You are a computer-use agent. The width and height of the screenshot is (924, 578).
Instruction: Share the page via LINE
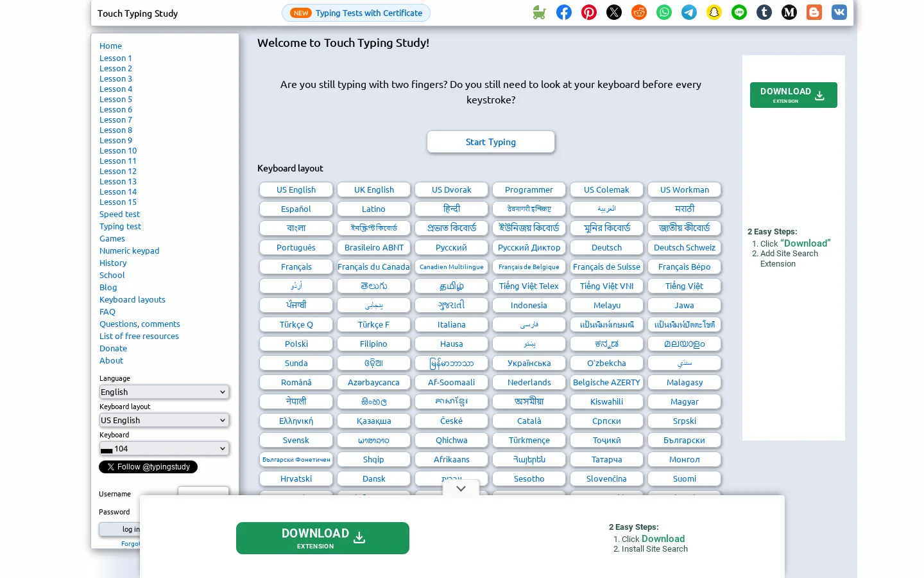pos(739,12)
